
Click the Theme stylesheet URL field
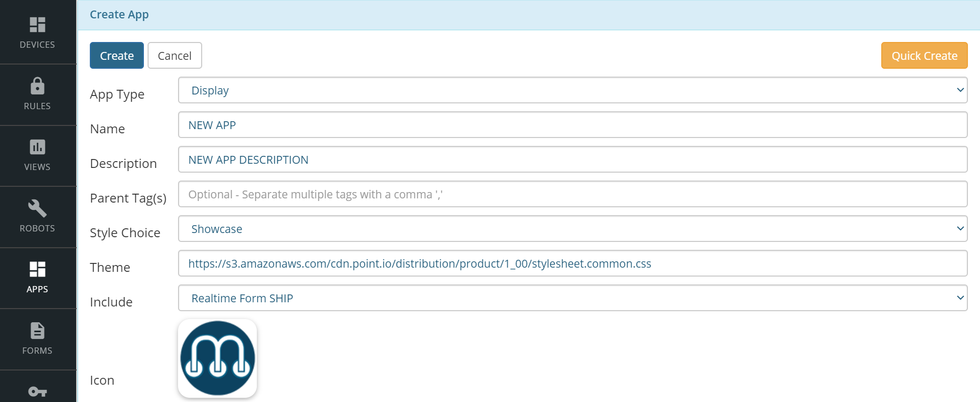click(572, 263)
